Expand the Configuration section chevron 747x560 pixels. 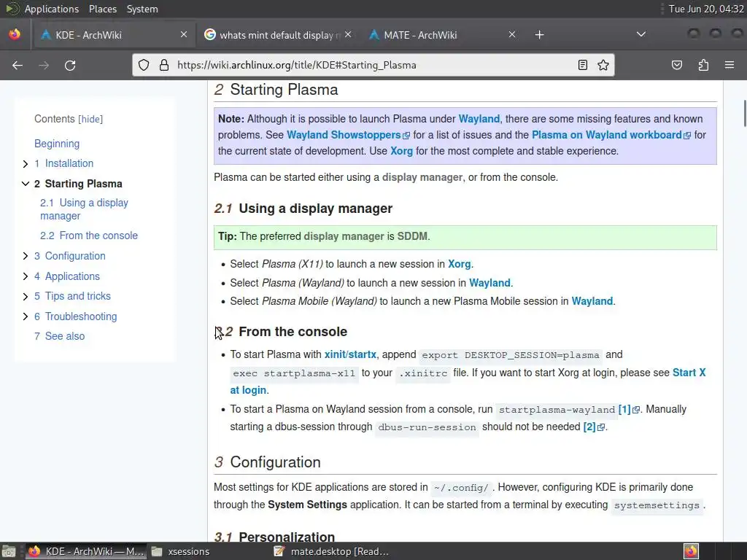tap(26, 256)
